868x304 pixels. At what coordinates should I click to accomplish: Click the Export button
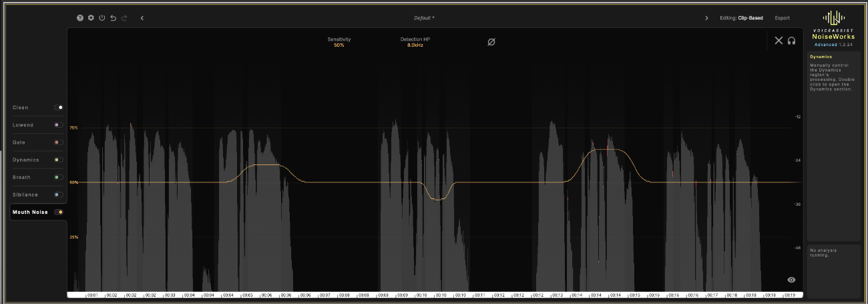[x=782, y=18]
